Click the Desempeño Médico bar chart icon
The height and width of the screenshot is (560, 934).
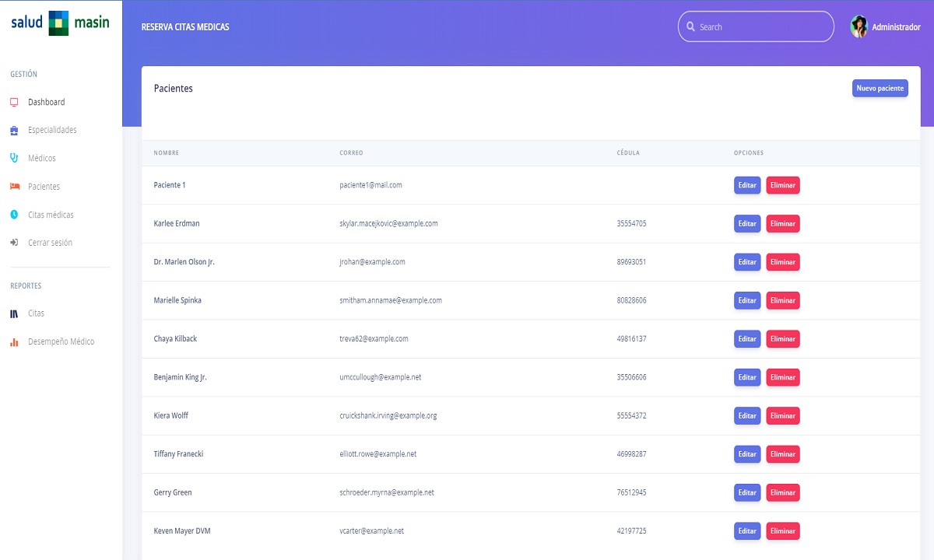point(14,341)
